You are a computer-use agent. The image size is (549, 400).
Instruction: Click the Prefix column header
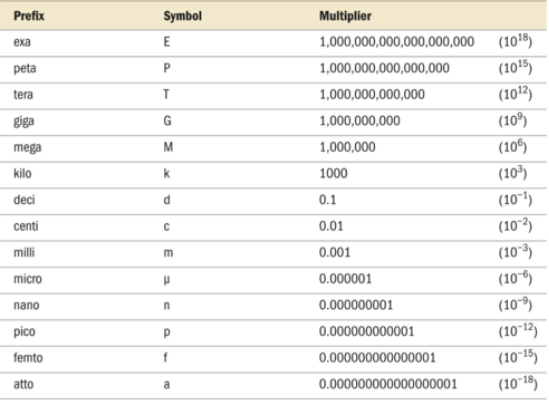[29, 16]
